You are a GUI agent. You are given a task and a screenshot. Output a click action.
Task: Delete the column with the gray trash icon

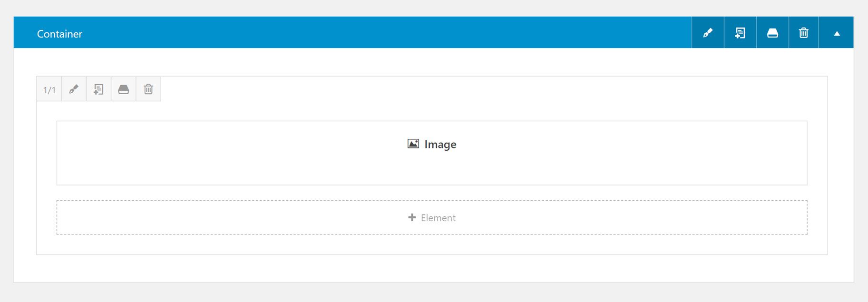pyautogui.click(x=148, y=89)
